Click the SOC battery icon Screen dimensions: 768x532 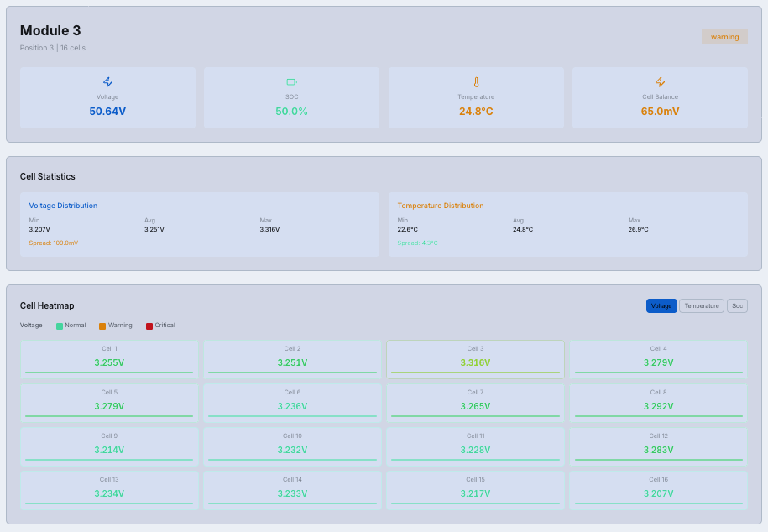pos(292,81)
